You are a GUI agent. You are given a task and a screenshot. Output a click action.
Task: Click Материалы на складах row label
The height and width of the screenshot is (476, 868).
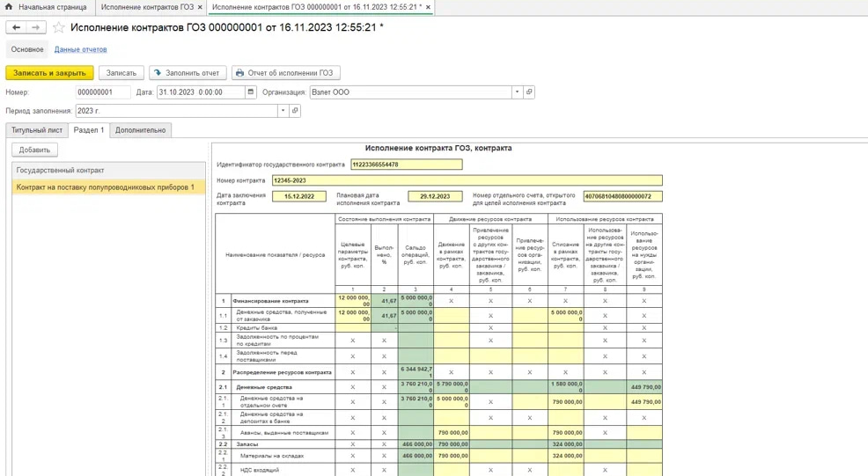[x=272, y=456]
